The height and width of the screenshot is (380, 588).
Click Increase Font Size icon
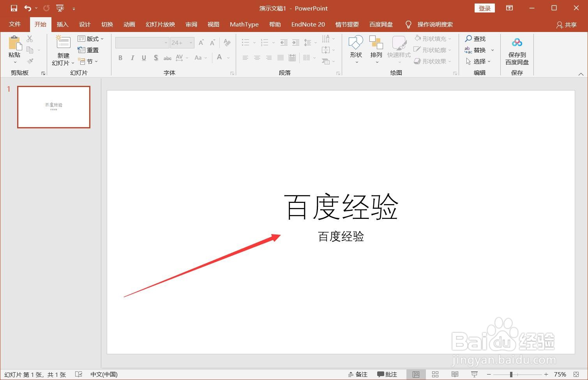(201, 43)
